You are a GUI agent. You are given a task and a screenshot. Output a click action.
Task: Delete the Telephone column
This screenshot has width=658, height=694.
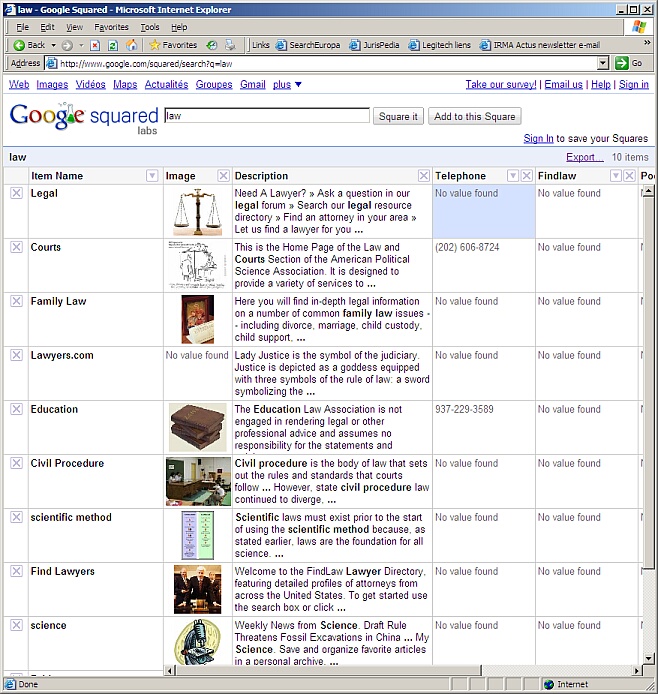point(527,176)
